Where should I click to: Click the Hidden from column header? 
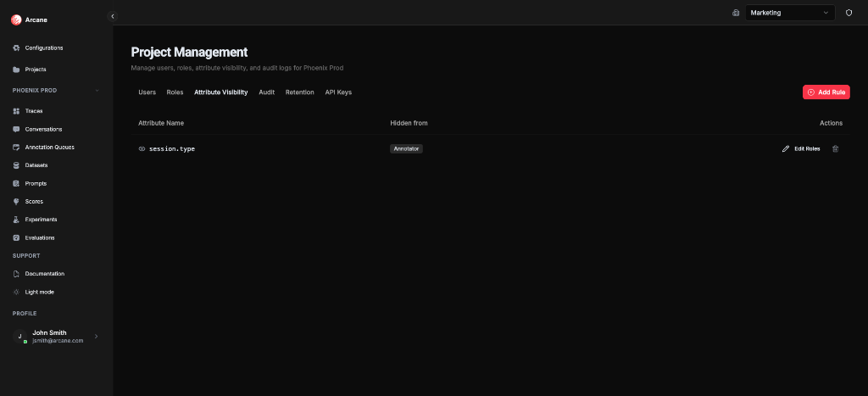click(409, 123)
